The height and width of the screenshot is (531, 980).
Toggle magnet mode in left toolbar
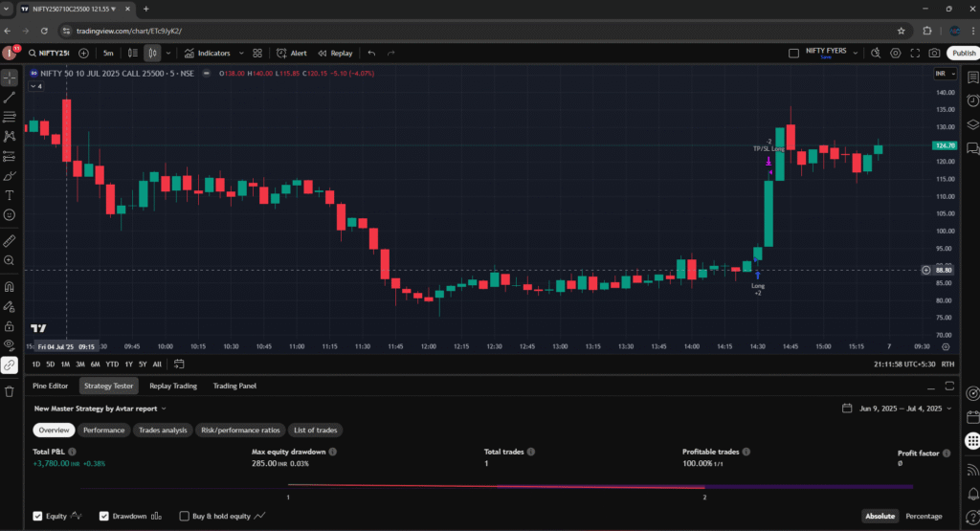10,287
